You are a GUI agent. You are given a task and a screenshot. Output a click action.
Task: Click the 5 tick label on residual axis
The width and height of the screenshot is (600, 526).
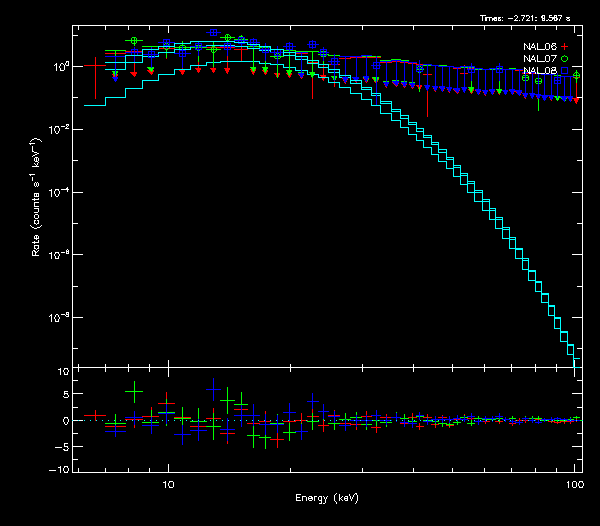coord(65,396)
